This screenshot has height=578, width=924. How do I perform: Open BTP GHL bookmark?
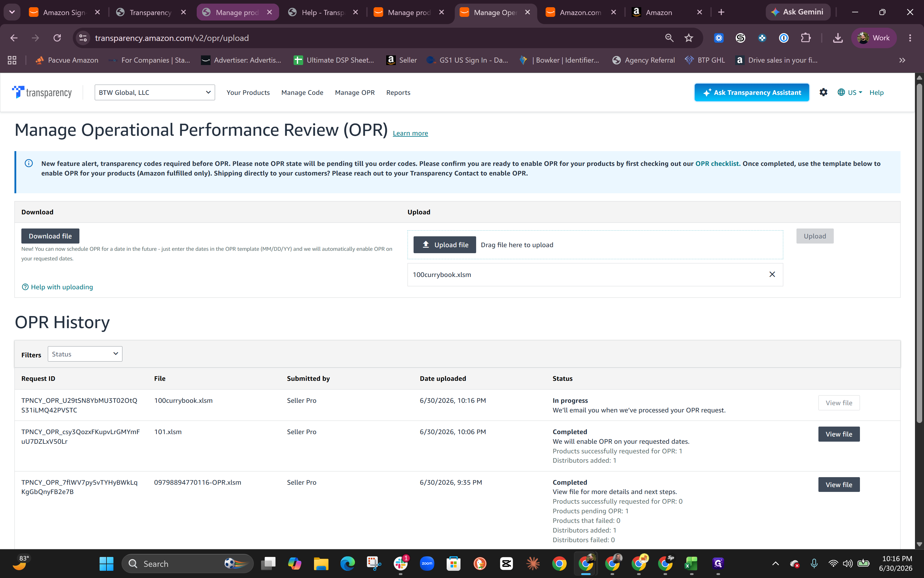[705, 60]
